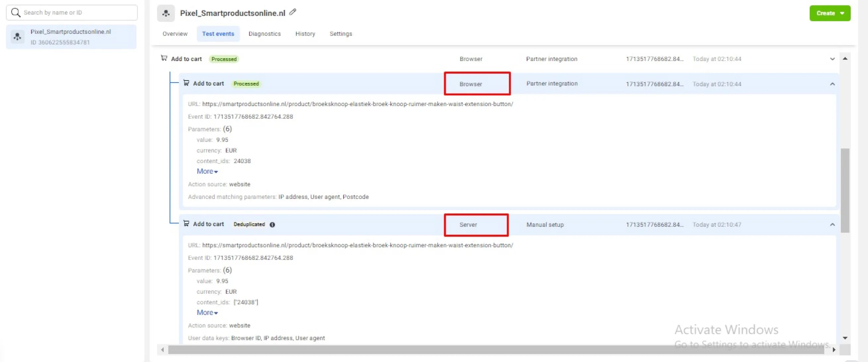Collapse the Browser Add to cart event details
868x362 pixels.
pos(832,84)
